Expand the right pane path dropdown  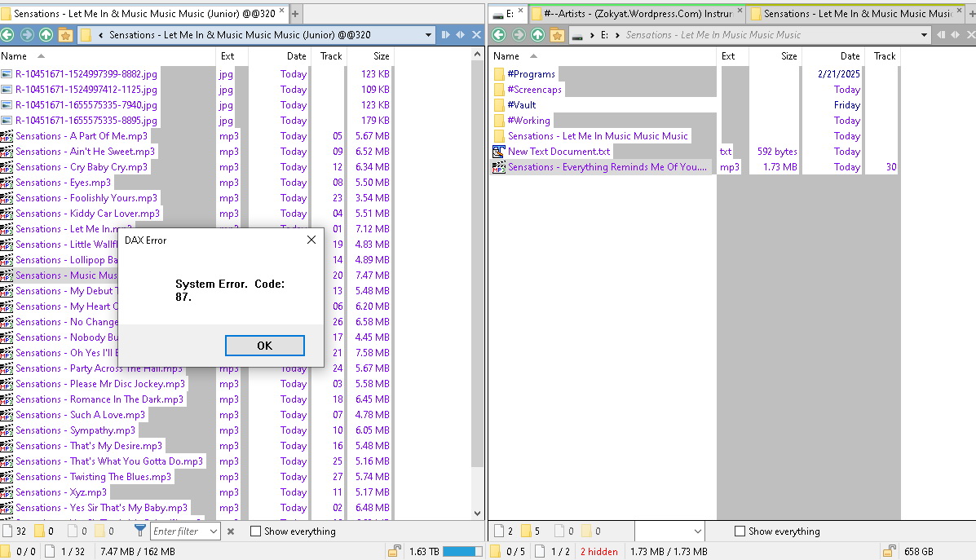point(924,35)
